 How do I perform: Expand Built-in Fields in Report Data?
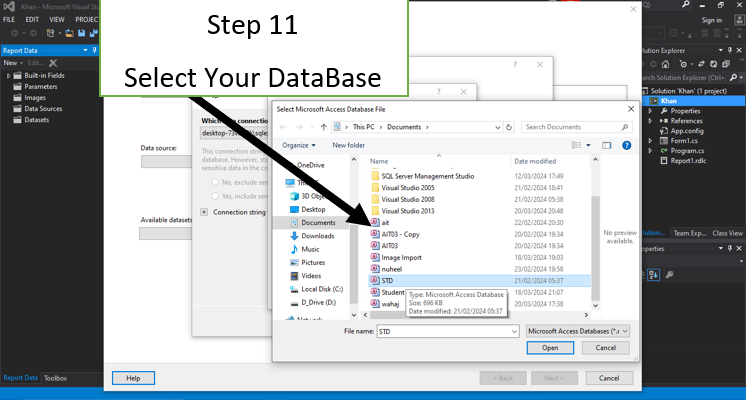tap(8, 76)
